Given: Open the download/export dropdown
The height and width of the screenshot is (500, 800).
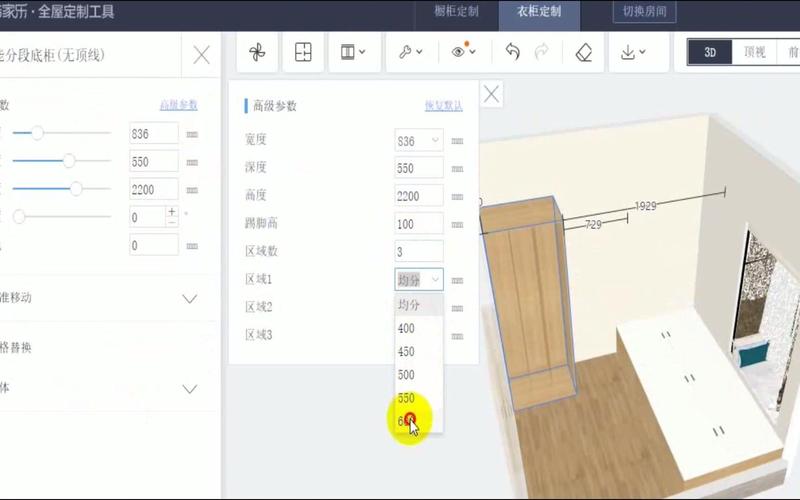Looking at the screenshot, I should point(634,53).
